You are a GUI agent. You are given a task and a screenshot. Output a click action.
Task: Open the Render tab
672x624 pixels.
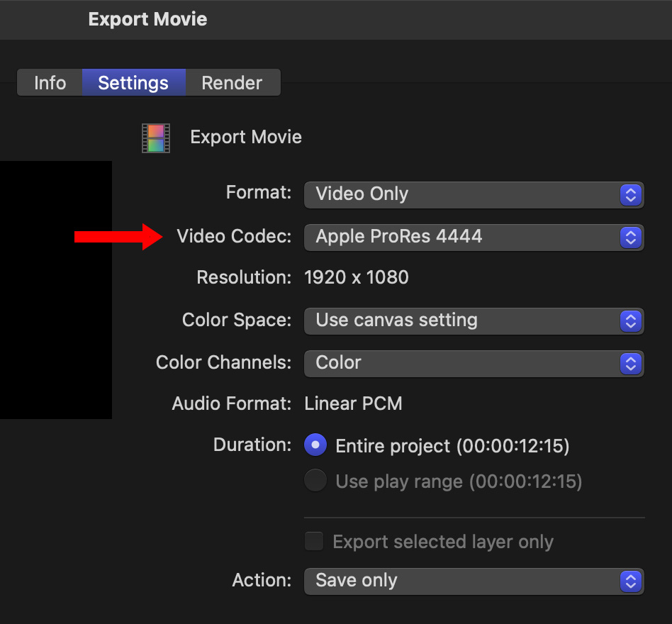pos(232,83)
